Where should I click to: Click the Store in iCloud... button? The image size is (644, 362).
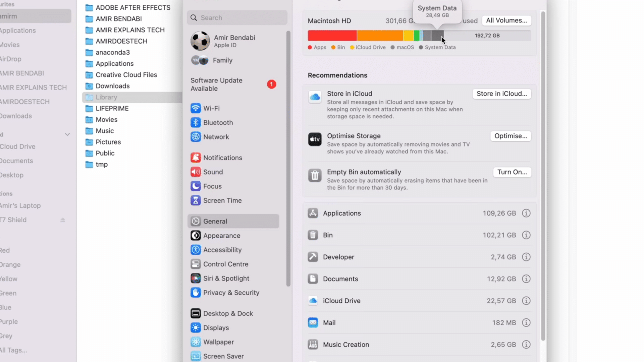501,94
